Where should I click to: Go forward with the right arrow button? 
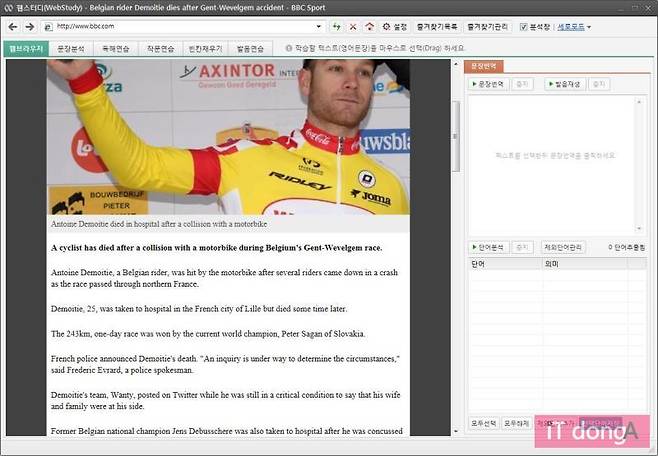click(x=30, y=27)
